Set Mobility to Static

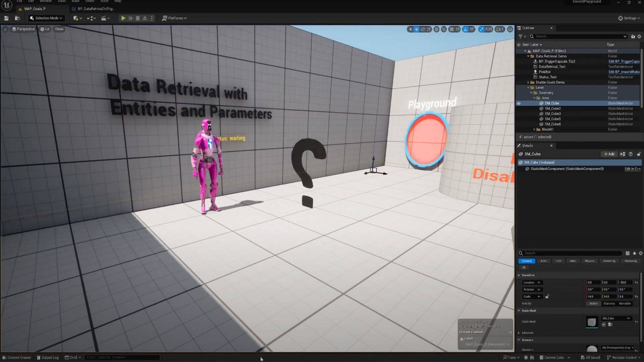(594, 304)
